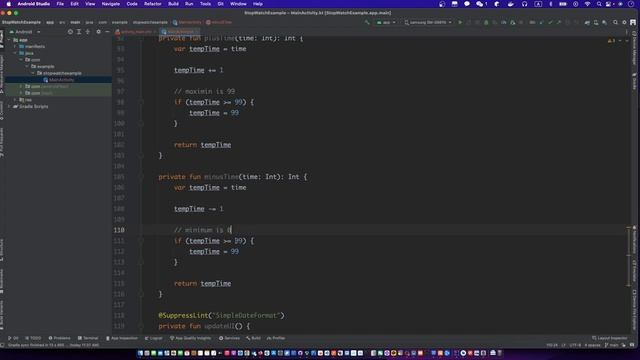This screenshot has width=640, height=360.
Task: Collapse the stopwatchexample package
Action: point(33,73)
